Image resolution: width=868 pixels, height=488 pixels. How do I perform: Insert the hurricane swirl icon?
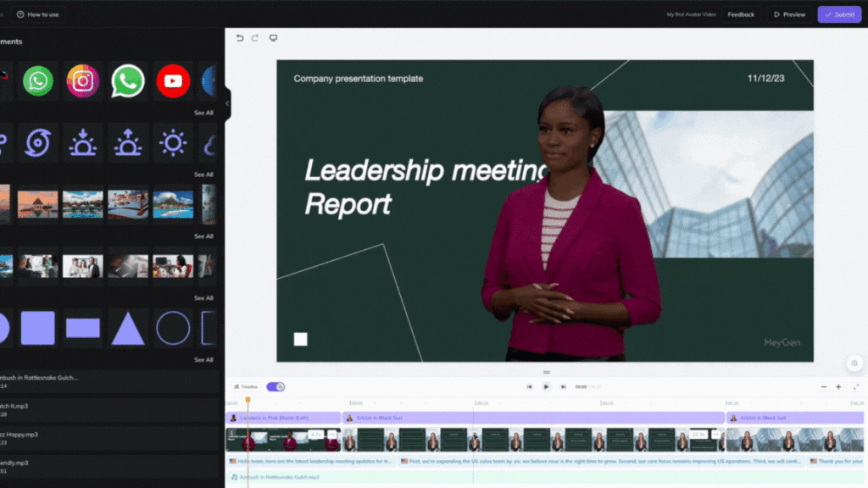point(38,143)
